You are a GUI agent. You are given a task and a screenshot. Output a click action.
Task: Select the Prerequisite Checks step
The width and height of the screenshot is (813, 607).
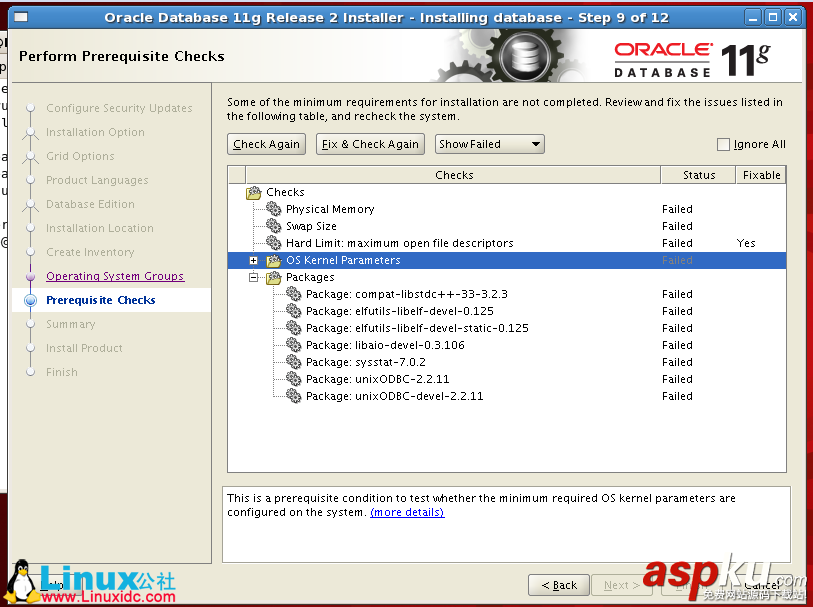click(101, 300)
